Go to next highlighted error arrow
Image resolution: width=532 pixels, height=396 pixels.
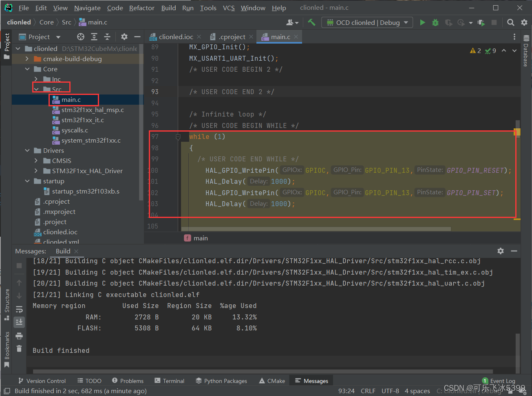pos(514,51)
